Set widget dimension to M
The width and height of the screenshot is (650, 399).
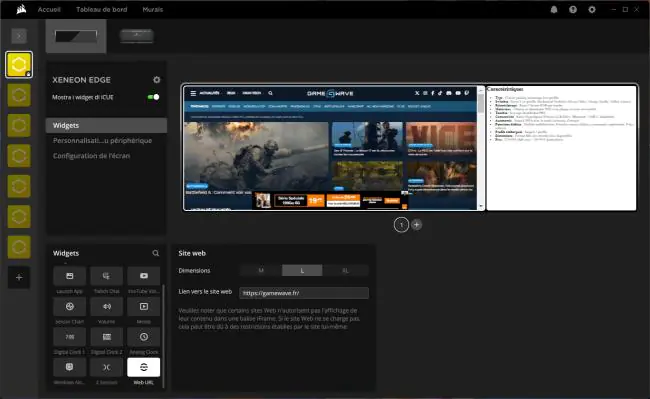(x=261, y=271)
